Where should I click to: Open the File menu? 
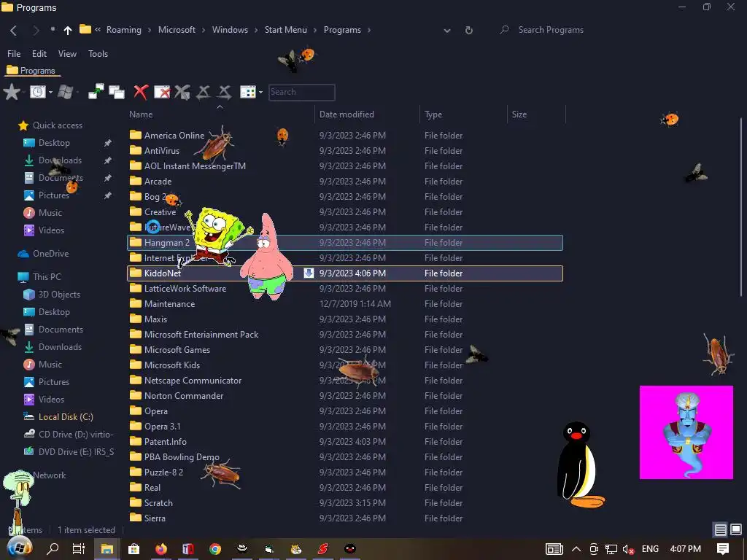point(14,54)
